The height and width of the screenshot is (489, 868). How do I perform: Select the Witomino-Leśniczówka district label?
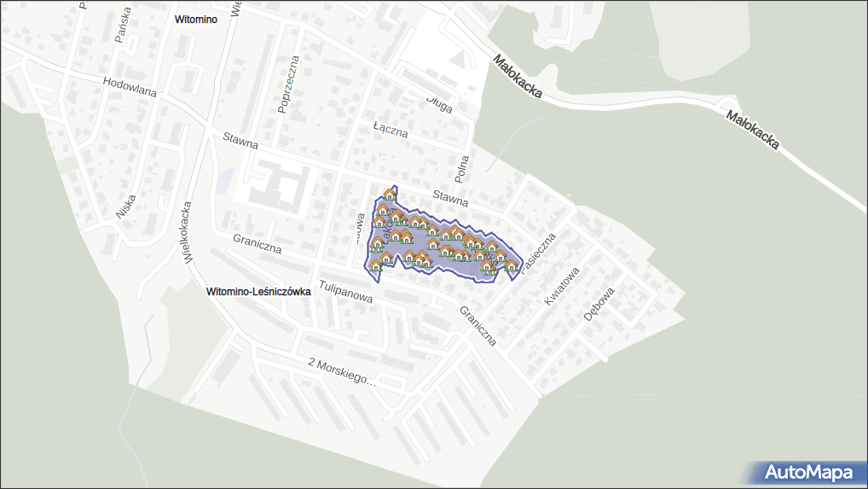pyautogui.click(x=258, y=292)
